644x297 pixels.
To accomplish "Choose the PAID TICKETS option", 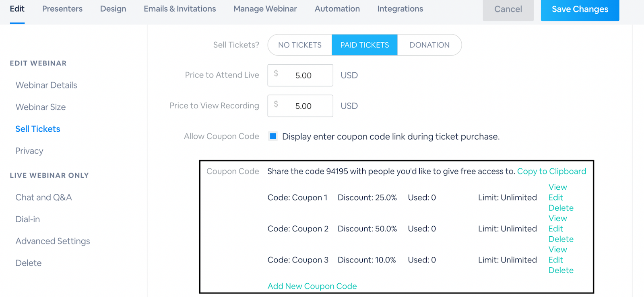I will [x=365, y=45].
